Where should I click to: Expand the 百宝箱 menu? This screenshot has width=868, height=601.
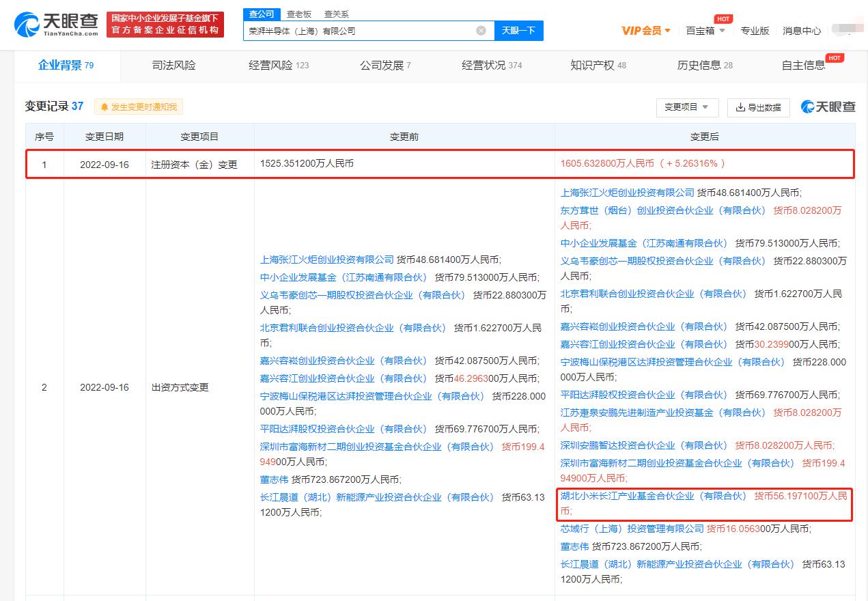pyautogui.click(x=705, y=31)
